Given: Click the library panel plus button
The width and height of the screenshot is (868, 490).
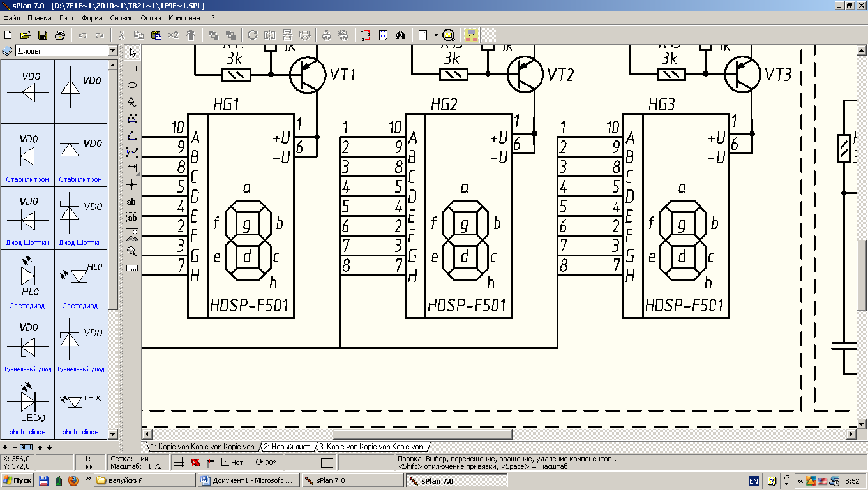Looking at the screenshot, I should pyautogui.click(x=5, y=447).
